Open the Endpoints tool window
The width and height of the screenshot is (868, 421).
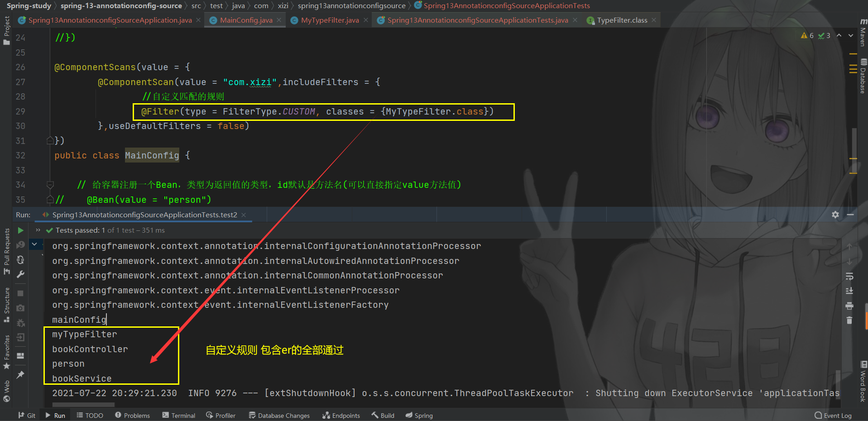(x=341, y=415)
